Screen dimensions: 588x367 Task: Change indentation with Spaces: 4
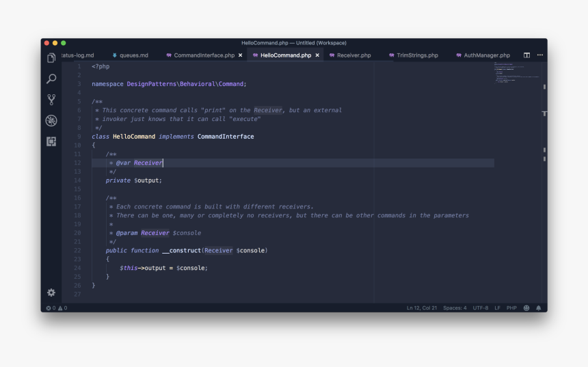click(455, 308)
